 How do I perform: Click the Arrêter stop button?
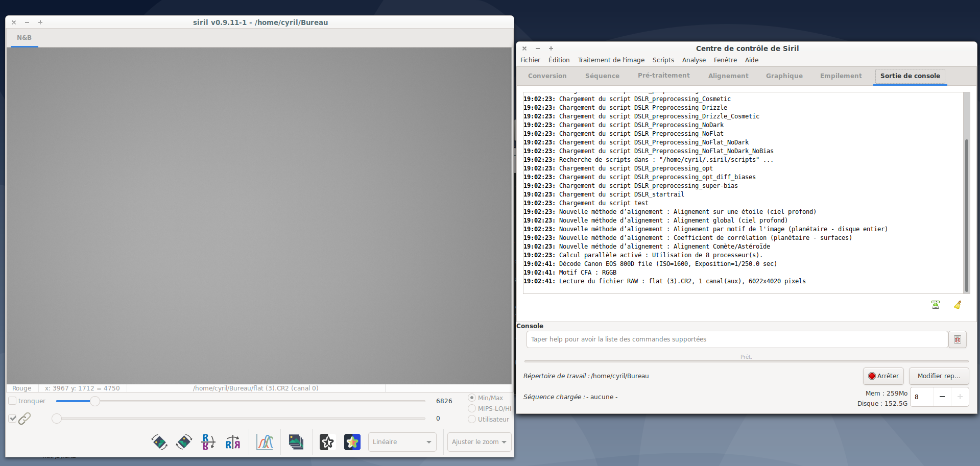pyautogui.click(x=883, y=376)
